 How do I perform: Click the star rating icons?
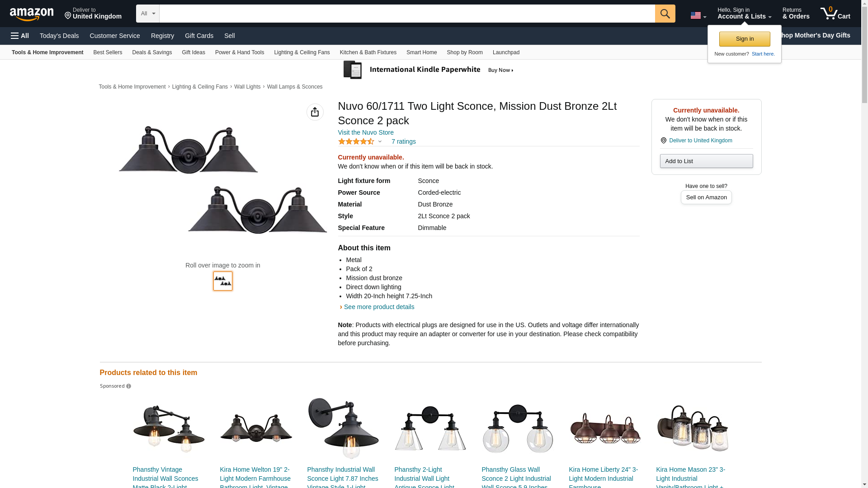click(x=356, y=141)
